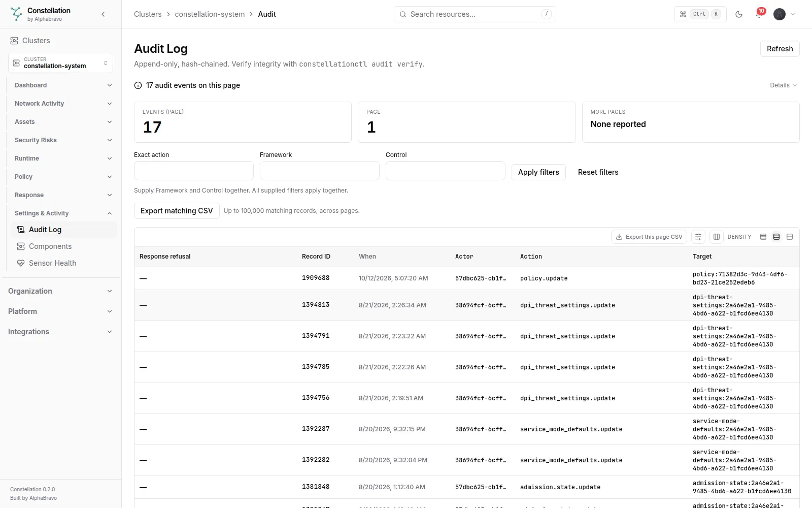Click the info icon beside audit events
The width and height of the screenshot is (812, 508).
click(x=138, y=85)
